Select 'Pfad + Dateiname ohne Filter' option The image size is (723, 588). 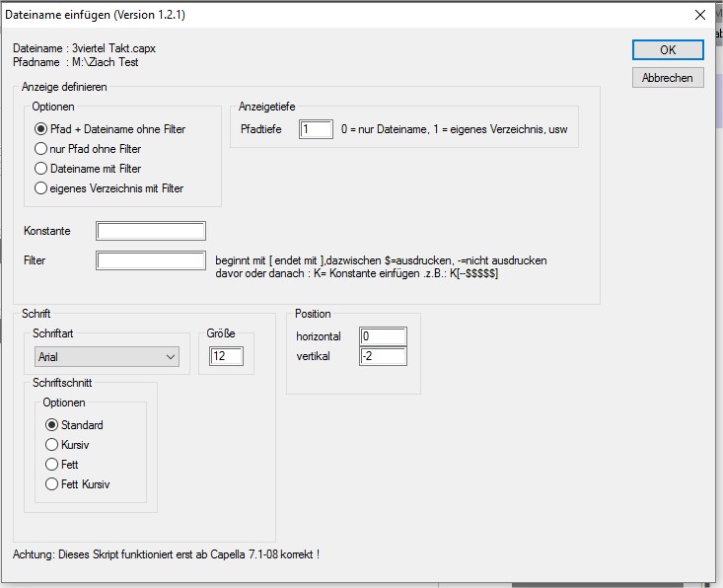point(41,129)
